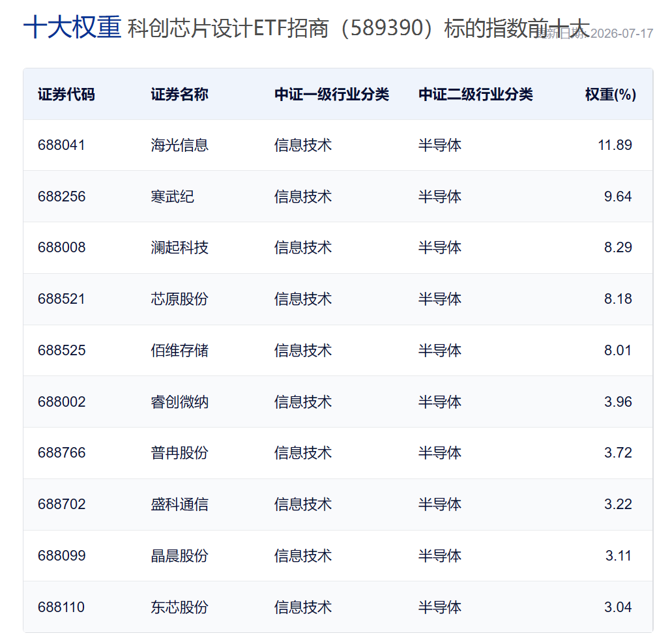The height and width of the screenshot is (644, 670).
Task: Click weight value 8.29
Action: 618,247
